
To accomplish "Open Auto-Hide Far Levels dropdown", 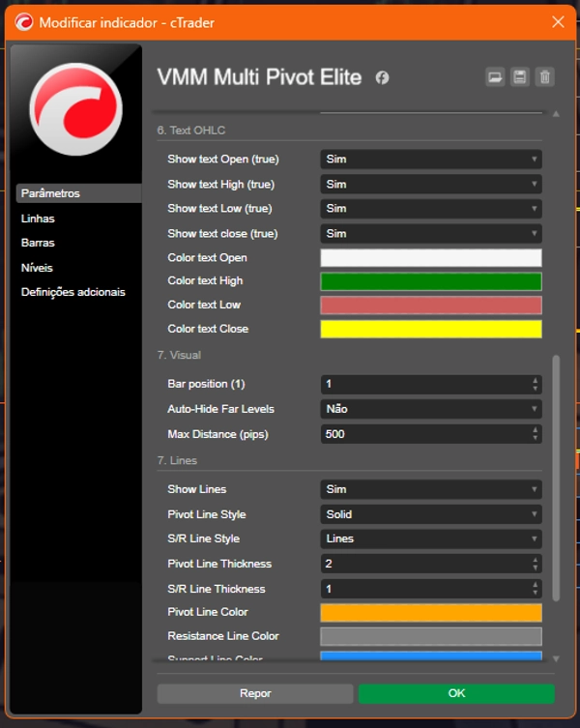I will coord(431,409).
